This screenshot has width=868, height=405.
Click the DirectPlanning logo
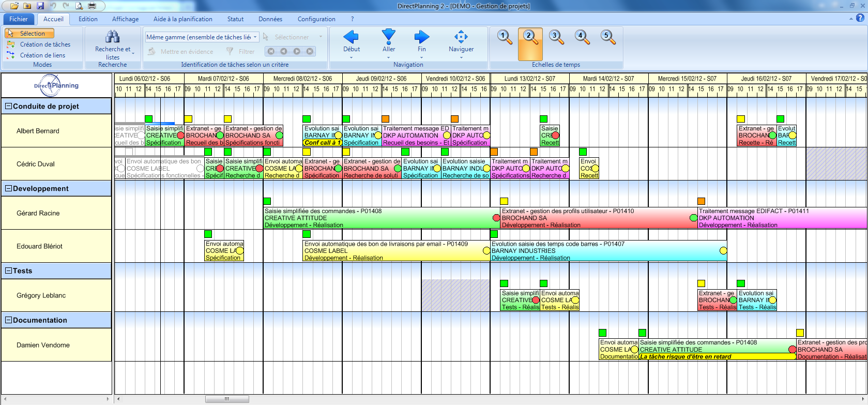(56, 85)
